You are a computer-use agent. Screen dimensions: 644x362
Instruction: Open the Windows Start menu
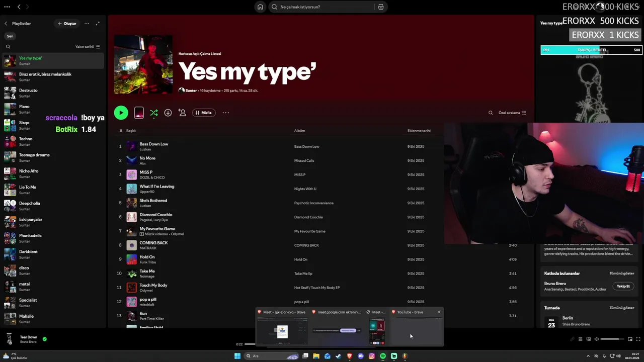[237, 356]
